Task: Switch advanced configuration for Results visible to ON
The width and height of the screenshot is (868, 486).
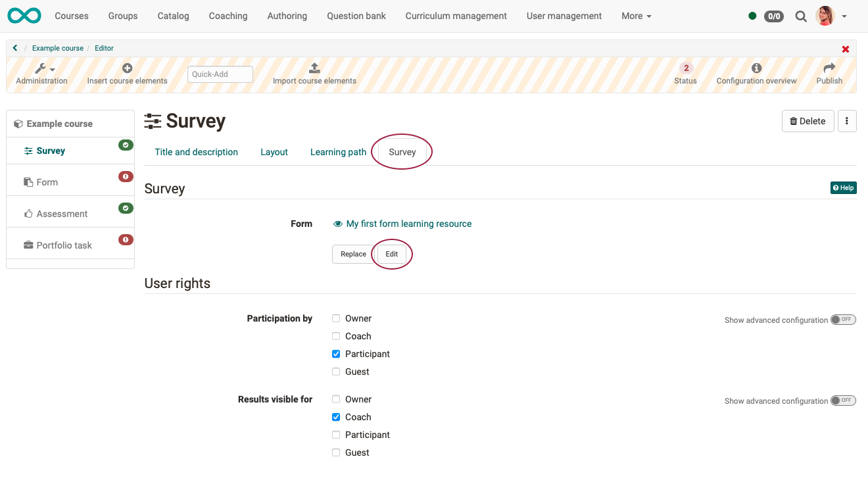Action: 843,400
